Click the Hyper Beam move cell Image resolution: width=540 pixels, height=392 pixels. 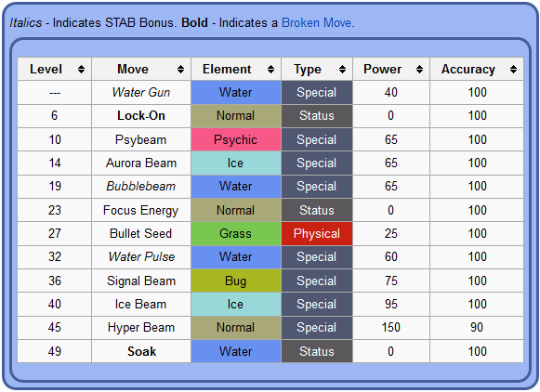click(141, 328)
